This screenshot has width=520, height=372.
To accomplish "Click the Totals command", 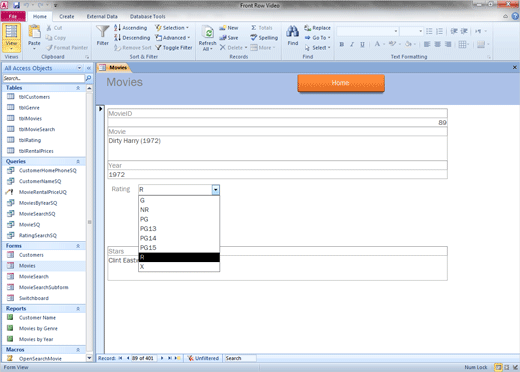I will 261,28.
